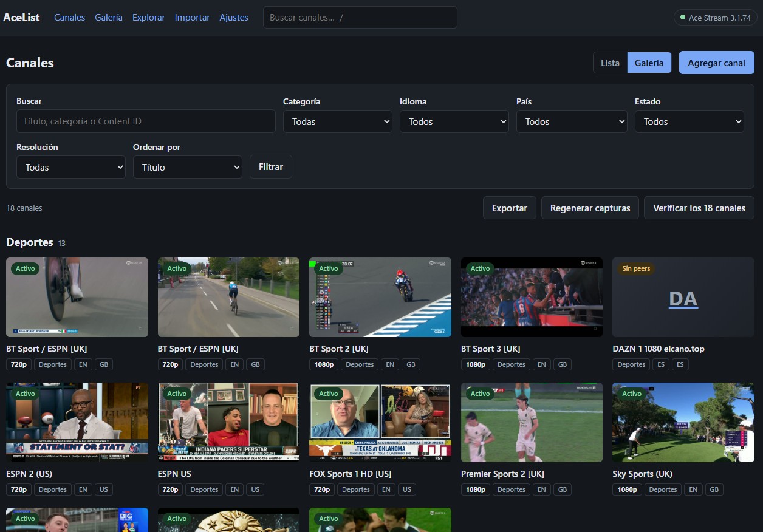763x532 pixels.
Task: Go to Canales in navigation
Action: click(x=69, y=18)
